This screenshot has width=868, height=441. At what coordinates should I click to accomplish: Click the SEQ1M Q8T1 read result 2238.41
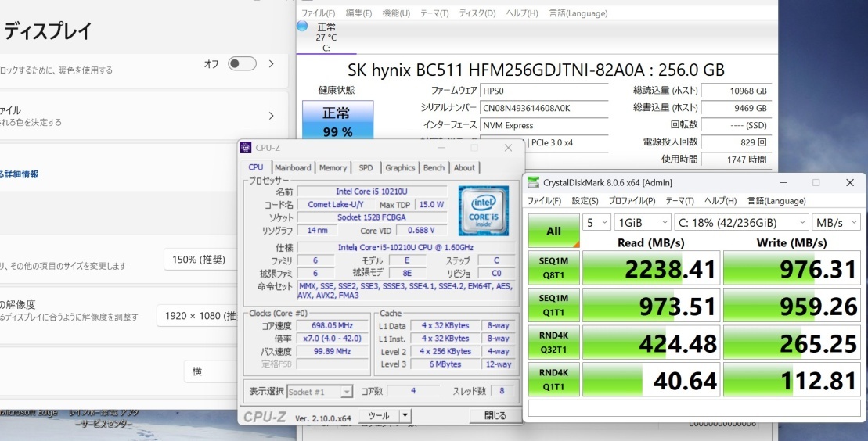(x=651, y=268)
